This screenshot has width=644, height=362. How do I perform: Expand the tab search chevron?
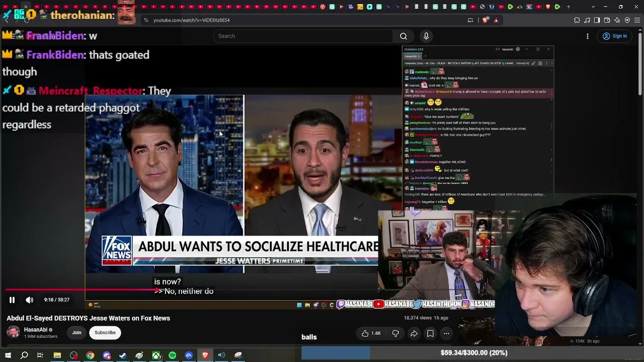pos(593,7)
